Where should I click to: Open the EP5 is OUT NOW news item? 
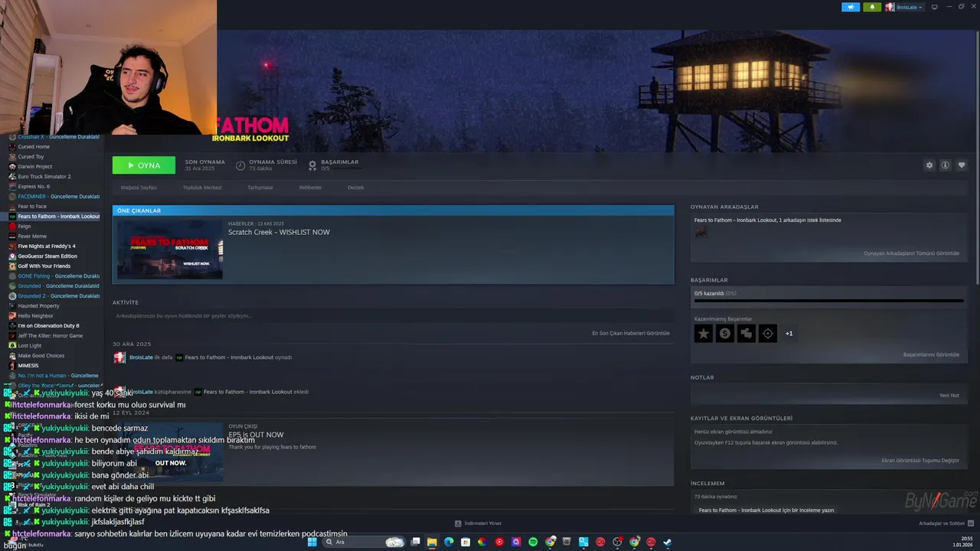point(256,435)
